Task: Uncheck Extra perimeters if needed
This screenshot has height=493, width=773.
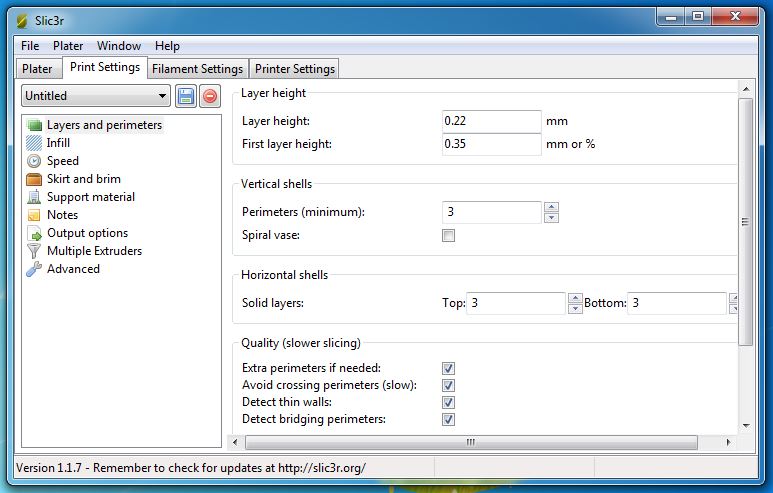Action: point(448,368)
